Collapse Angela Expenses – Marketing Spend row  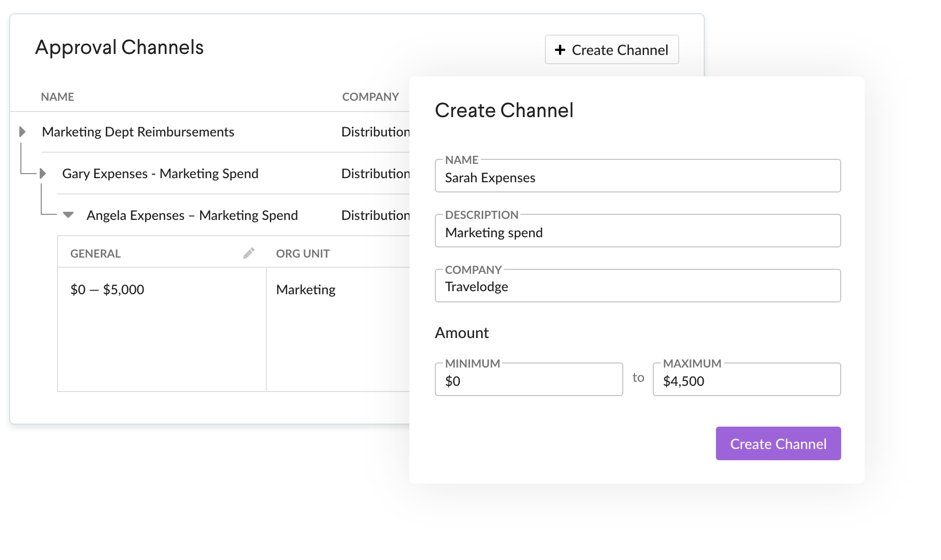(68, 215)
